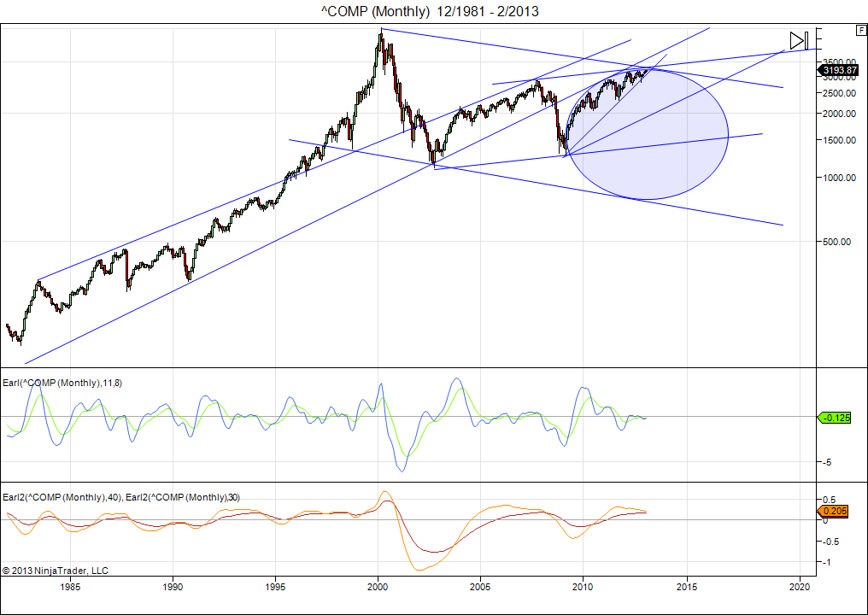Image resolution: width=868 pixels, height=615 pixels.
Task: Click the © 2013 NinjaTrader, LLC text
Action: pos(56,570)
